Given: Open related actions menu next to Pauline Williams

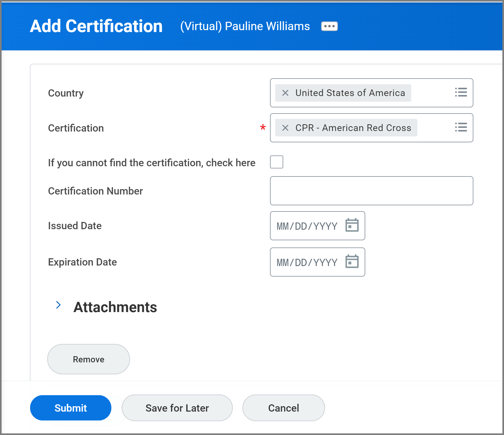Looking at the screenshot, I should pyautogui.click(x=329, y=26).
